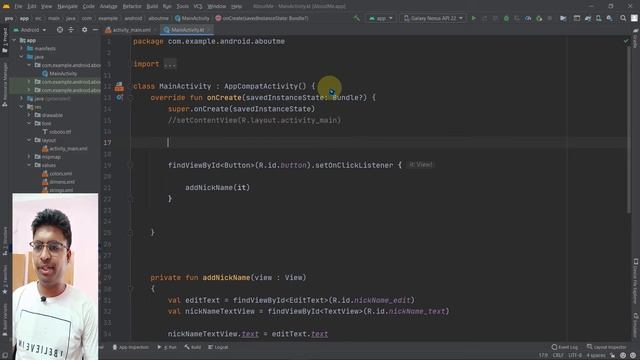Screen dimensions: 640x360
Task: Open the Run tool window button
Action: [167, 347]
